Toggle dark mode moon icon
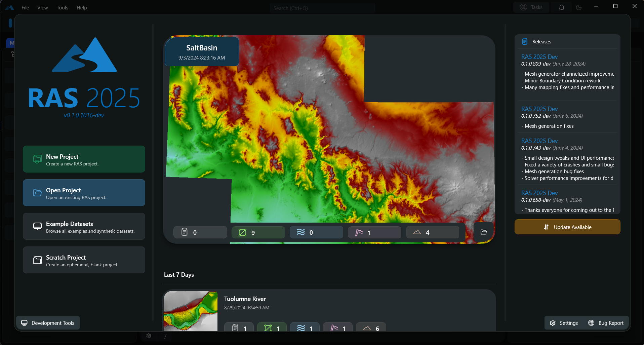Viewport: 644px width, 345px height. point(578,7)
